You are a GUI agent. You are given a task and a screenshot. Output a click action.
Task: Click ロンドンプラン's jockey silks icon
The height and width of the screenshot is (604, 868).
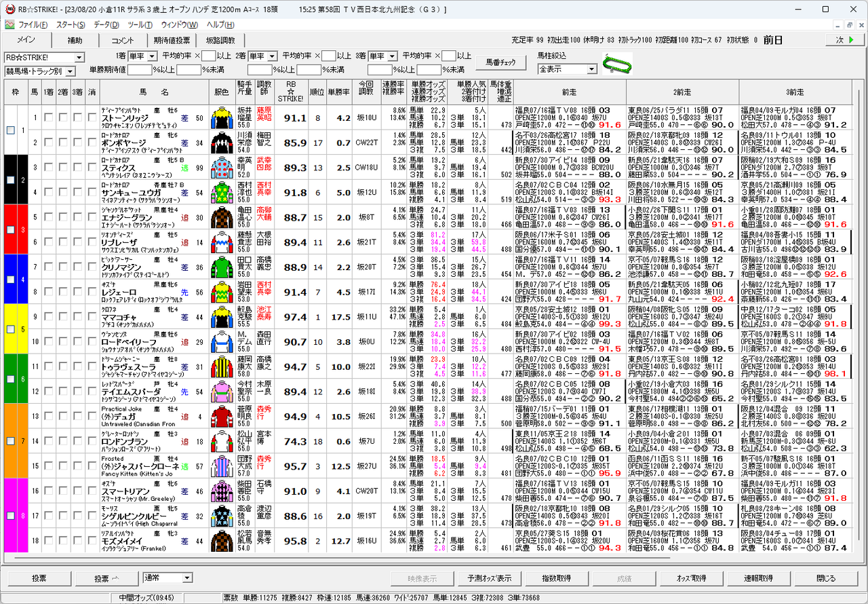point(222,441)
